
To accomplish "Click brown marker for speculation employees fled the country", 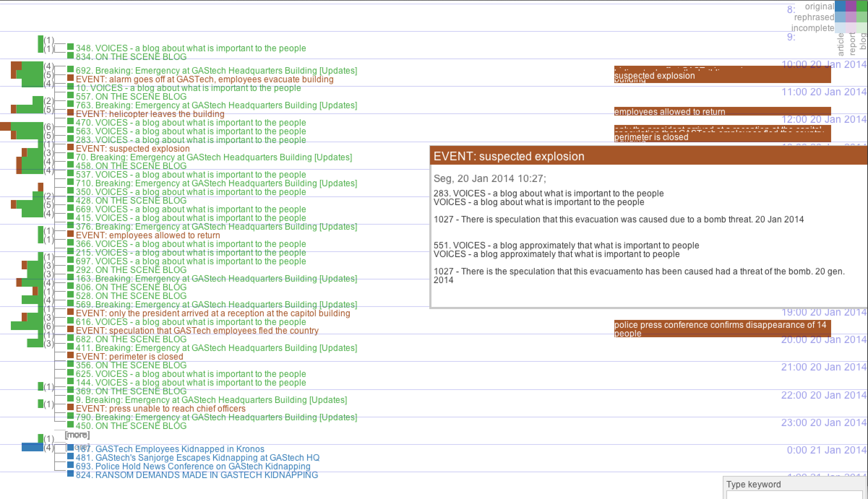I will click(70, 329).
